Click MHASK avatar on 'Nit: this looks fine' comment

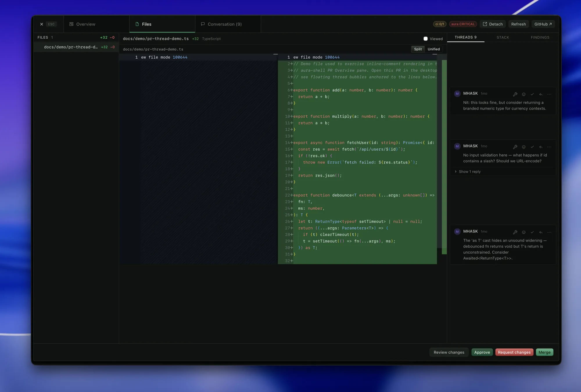[x=457, y=93]
